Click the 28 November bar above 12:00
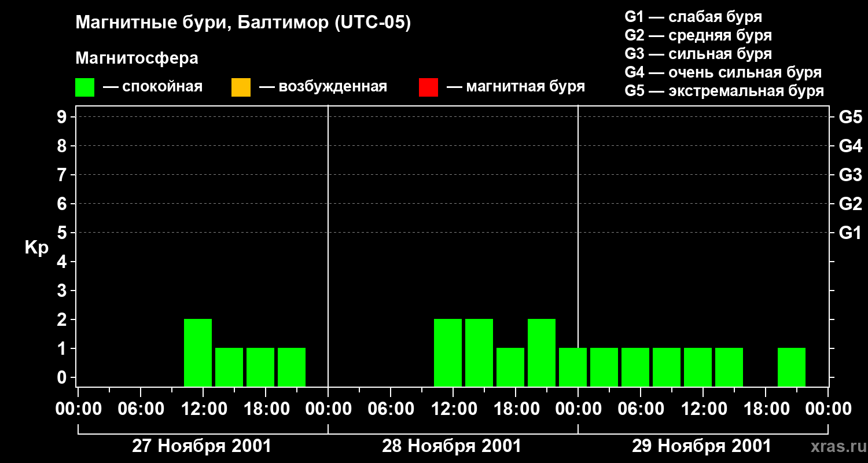The width and height of the screenshot is (868, 463). click(448, 352)
